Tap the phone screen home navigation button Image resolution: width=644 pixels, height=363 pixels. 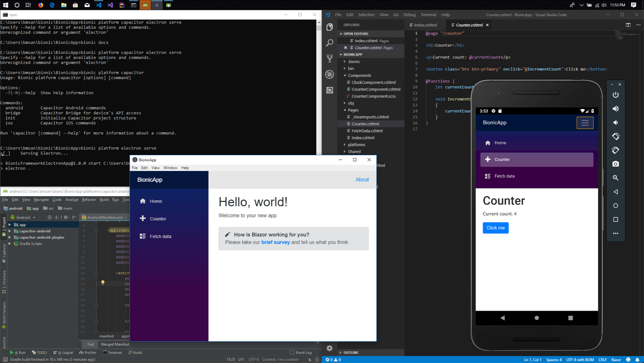pyautogui.click(x=537, y=318)
